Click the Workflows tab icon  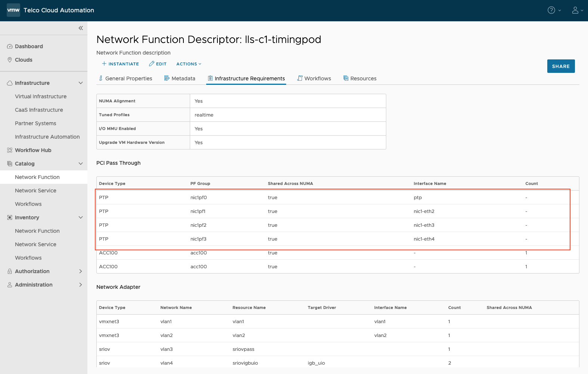pos(300,78)
